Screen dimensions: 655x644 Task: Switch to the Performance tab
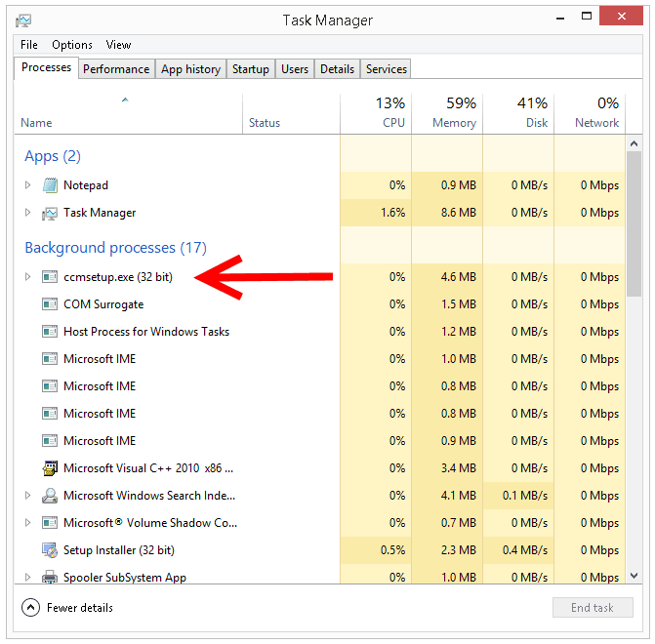pyautogui.click(x=116, y=69)
